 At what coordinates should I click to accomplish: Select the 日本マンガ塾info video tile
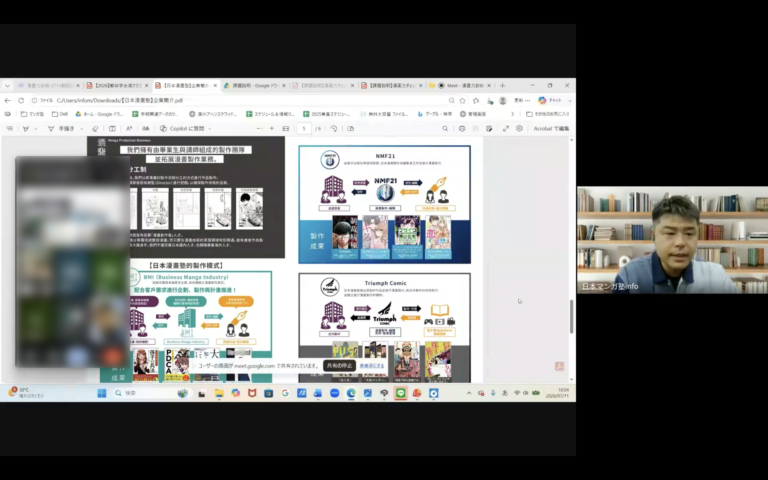pos(672,240)
